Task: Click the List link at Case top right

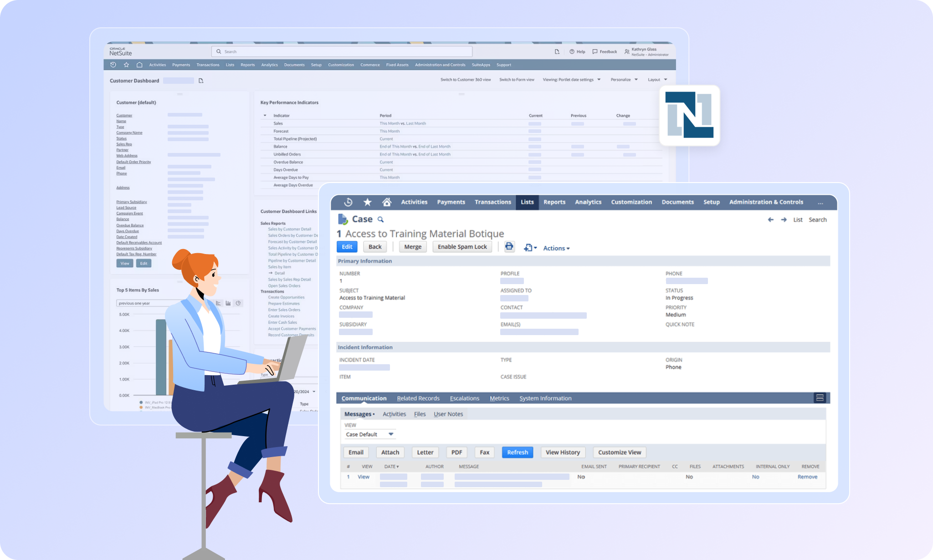Action: click(x=798, y=220)
